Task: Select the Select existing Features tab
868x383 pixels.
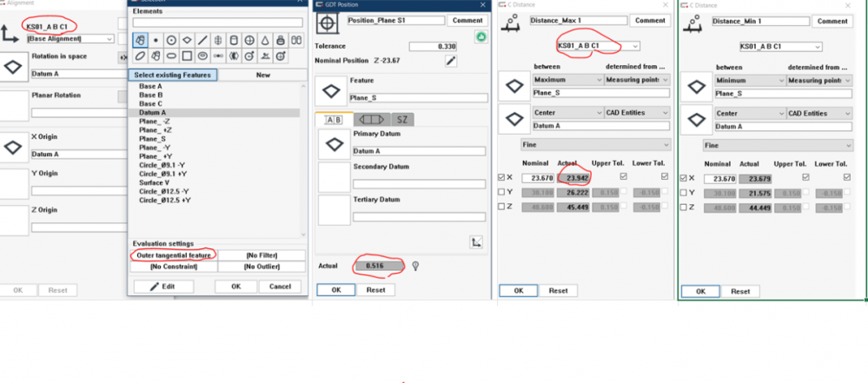Action: tap(173, 75)
